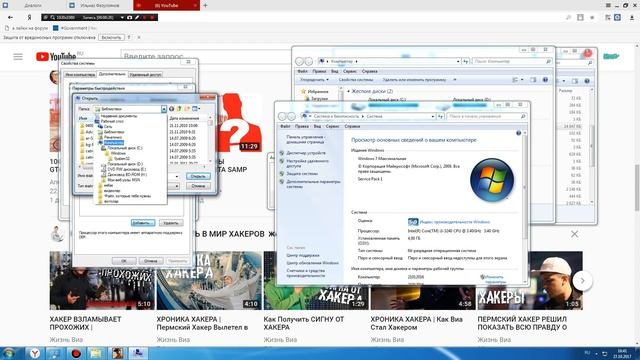Open the ХАКЕР ВЗЛАМЫВАЕТ ПРОХОЖИХ video thumbnail
The height and width of the screenshot is (360, 640).
point(102,281)
